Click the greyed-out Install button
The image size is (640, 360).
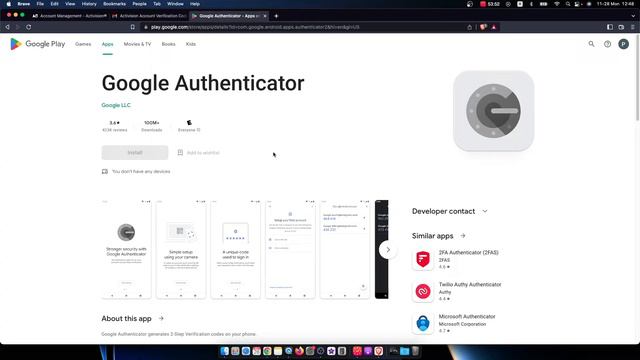[135, 153]
